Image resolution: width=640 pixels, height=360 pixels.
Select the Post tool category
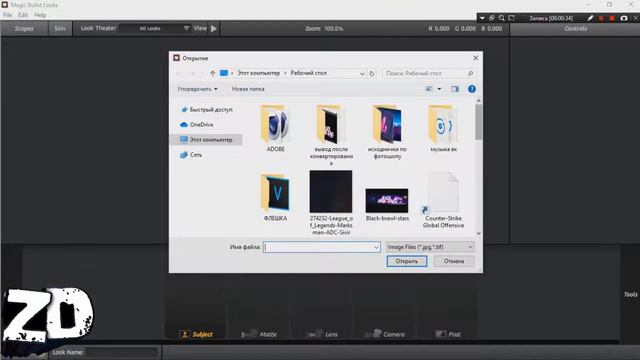[x=448, y=334]
